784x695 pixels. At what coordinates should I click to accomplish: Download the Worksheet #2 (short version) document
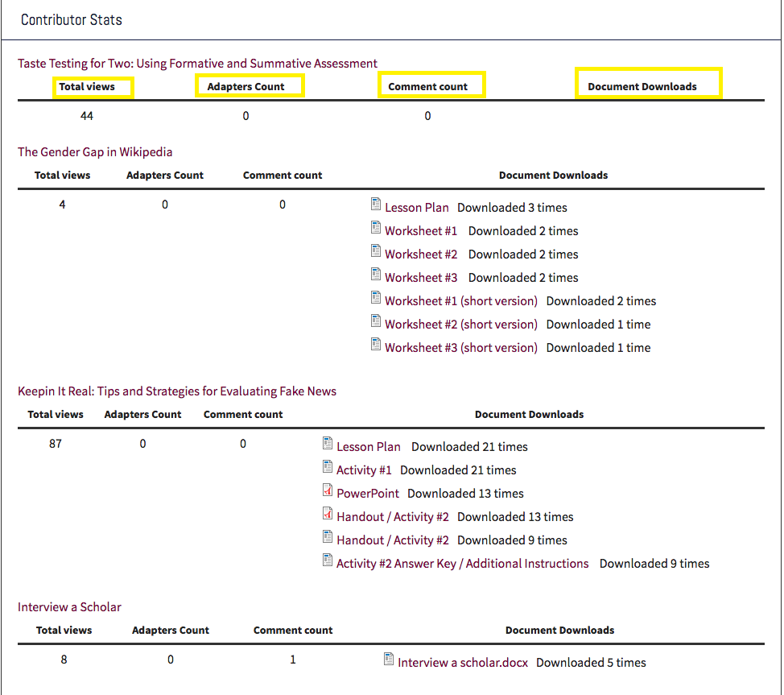coord(460,325)
